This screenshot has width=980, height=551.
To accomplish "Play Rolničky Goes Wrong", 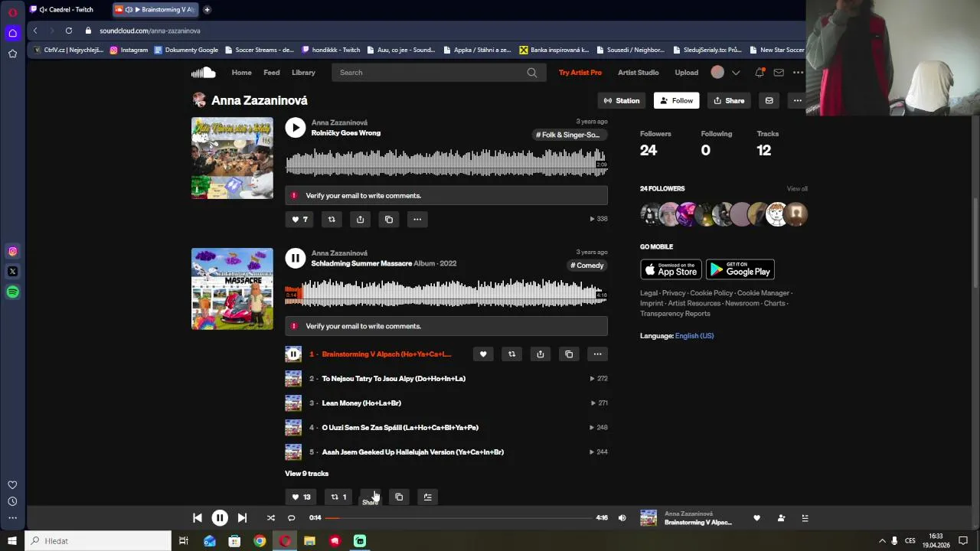I will click(x=296, y=128).
